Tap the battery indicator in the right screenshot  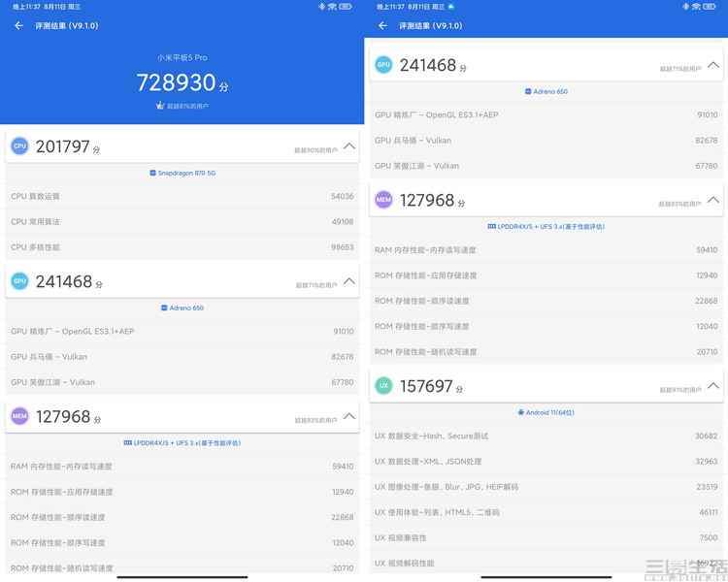coord(710,7)
